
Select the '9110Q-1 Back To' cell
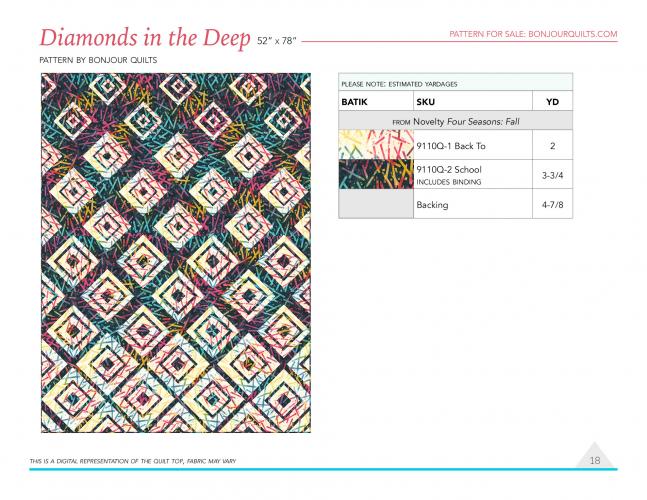click(x=473, y=145)
